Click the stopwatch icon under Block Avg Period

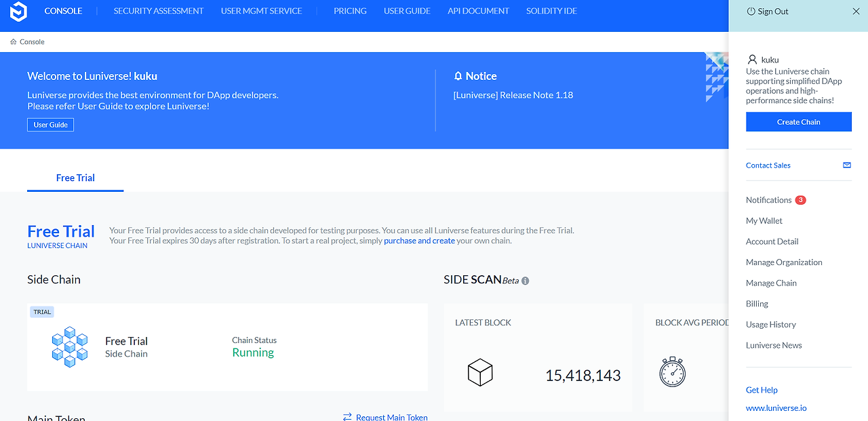[673, 372]
